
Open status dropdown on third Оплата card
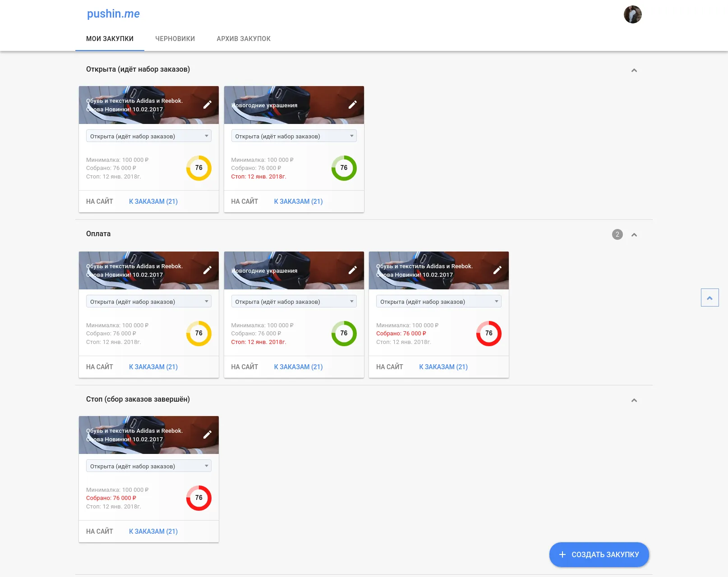coord(439,302)
